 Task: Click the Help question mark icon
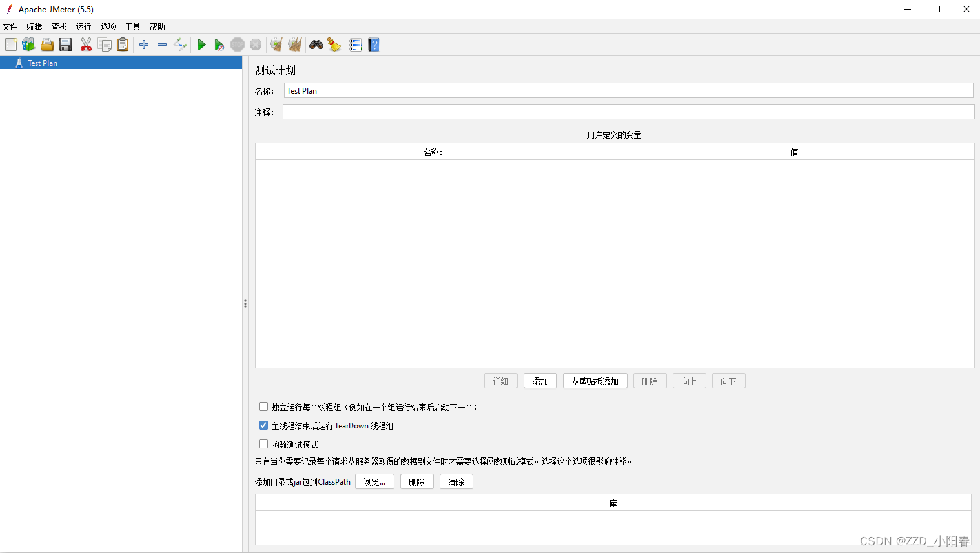coord(374,45)
